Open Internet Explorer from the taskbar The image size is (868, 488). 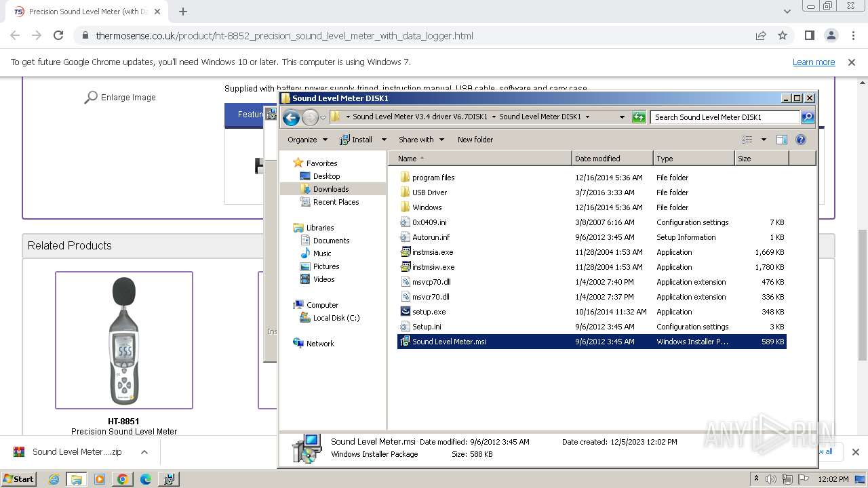click(54, 479)
